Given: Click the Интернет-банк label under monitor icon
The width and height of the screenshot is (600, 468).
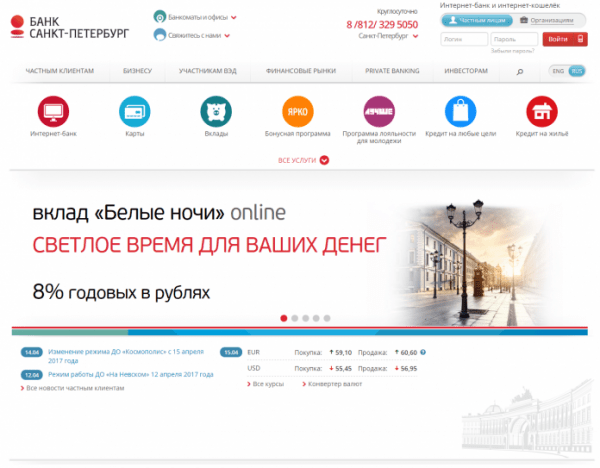Looking at the screenshot, I should [x=53, y=134].
